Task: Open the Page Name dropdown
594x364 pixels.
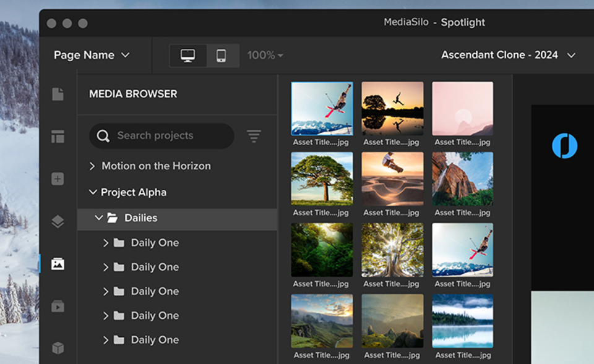Action: (x=92, y=55)
